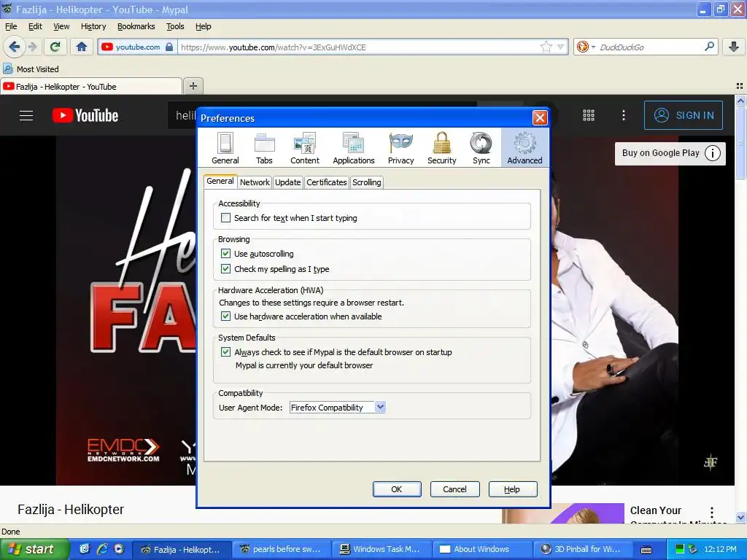Select the General subtab in Advanced

tap(220, 181)
